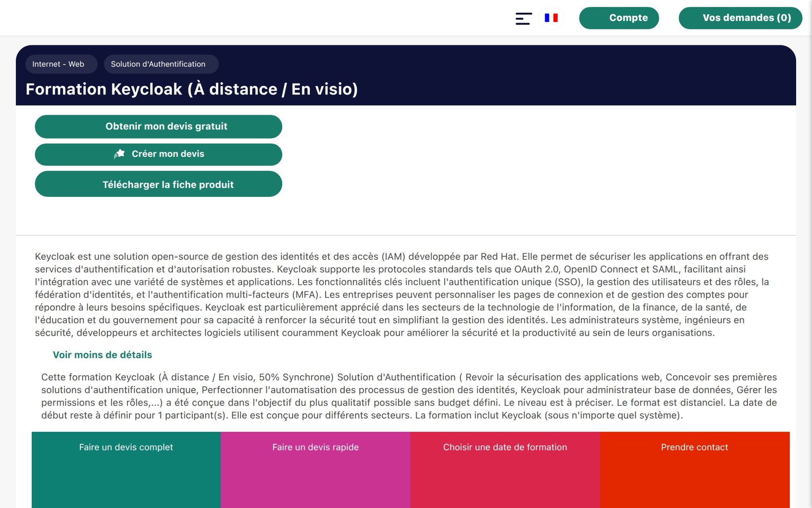Select the Solution d'Authentification tag
The height and width of the screenshot is (508, 812).
coord(161,64)
